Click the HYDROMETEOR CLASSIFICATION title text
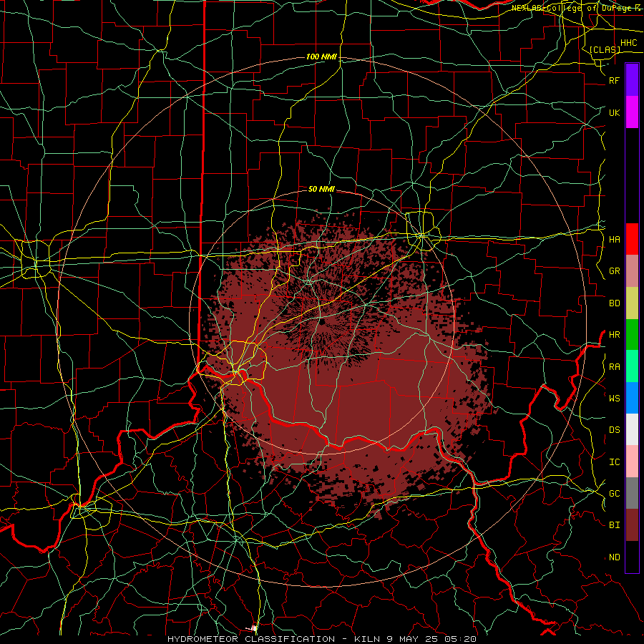Screen dimensions: 644x644 point(251,639)
